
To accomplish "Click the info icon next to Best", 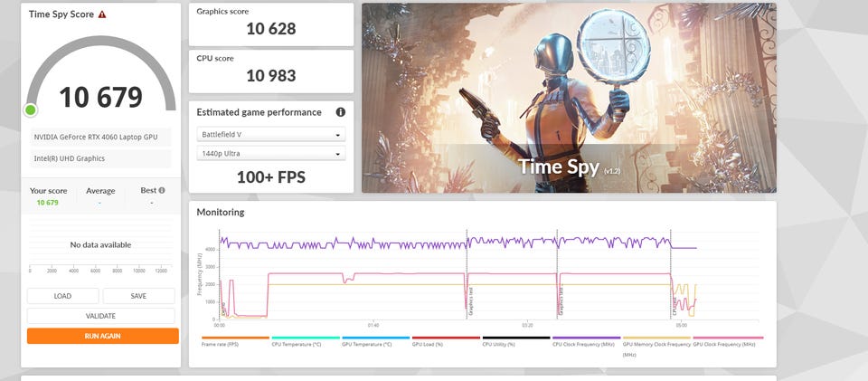I will click(x=162, y=190).
